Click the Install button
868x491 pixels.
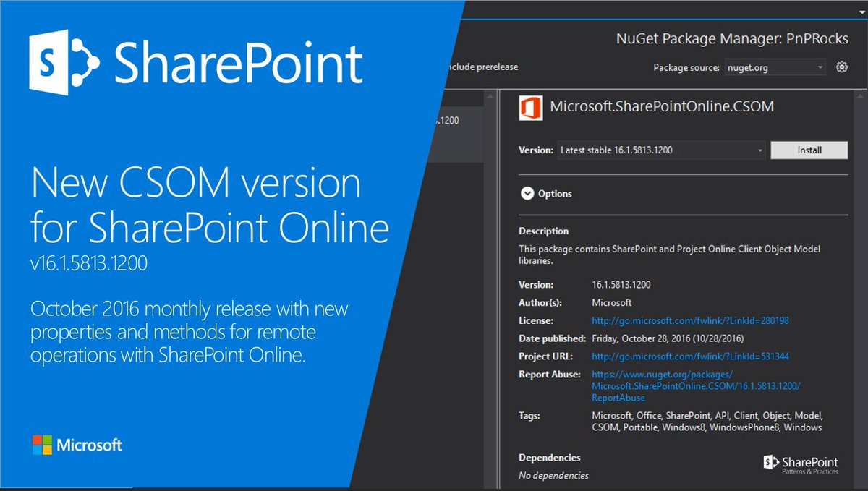809,150
